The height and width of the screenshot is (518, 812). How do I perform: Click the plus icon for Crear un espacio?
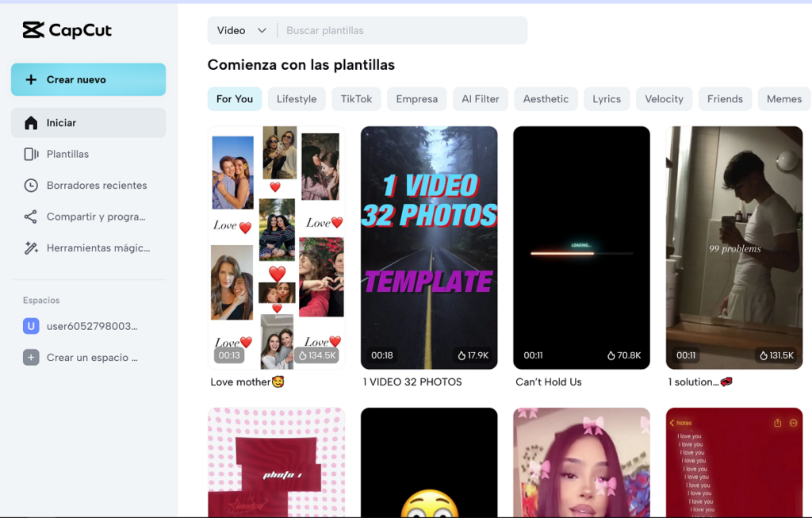(31, 358)
